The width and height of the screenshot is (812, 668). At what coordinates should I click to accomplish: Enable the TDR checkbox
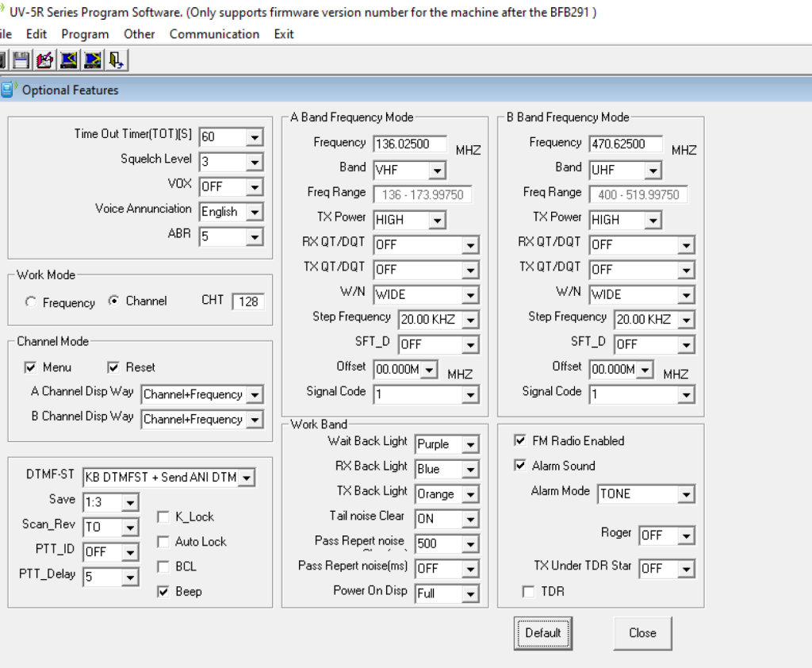tap(528, 591)
